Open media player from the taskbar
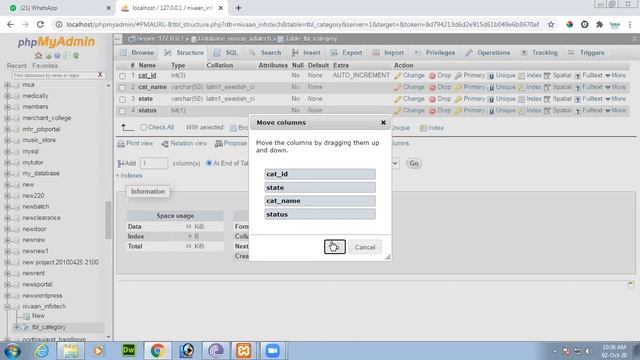The width and height of the screenshot is (640, 360). click(x=98, y=351)
